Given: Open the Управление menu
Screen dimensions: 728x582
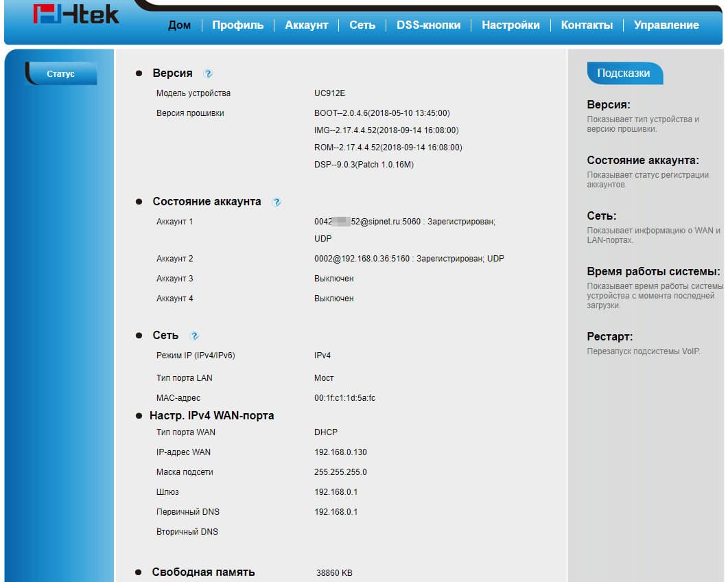Looking at the screenshot, I should [x=666, y=25].
